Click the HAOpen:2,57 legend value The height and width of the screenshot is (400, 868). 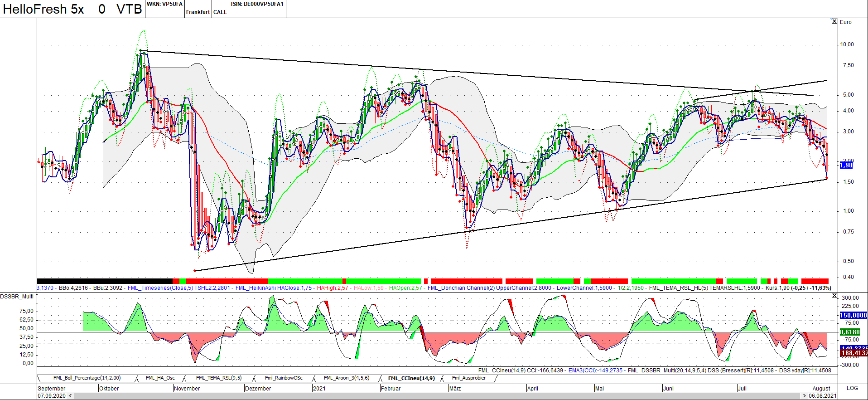[405, 288]
